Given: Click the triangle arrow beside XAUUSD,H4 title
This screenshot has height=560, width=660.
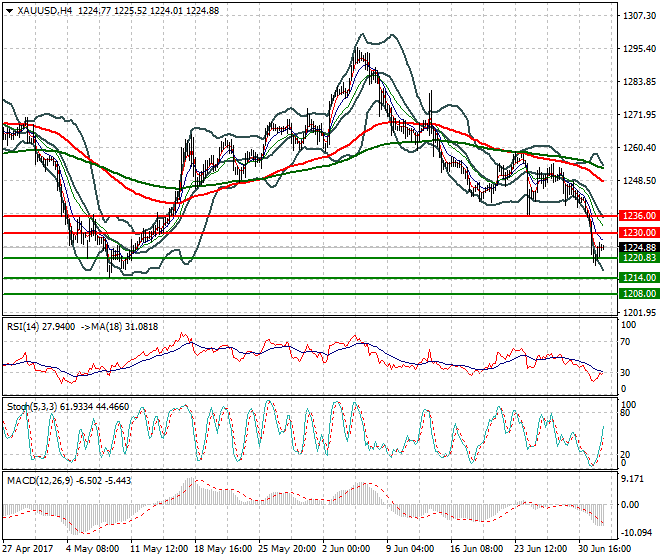Looking at the screenshot, I should point(8,10).
